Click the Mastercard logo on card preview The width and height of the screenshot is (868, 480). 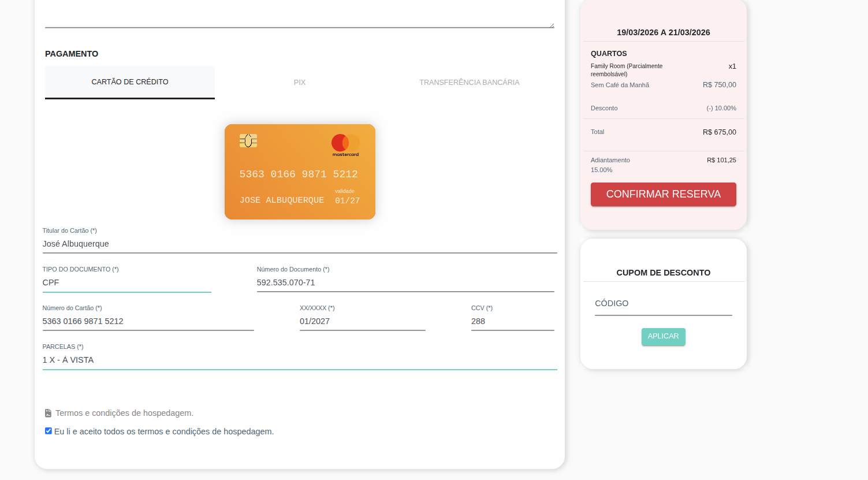[345, 144]
